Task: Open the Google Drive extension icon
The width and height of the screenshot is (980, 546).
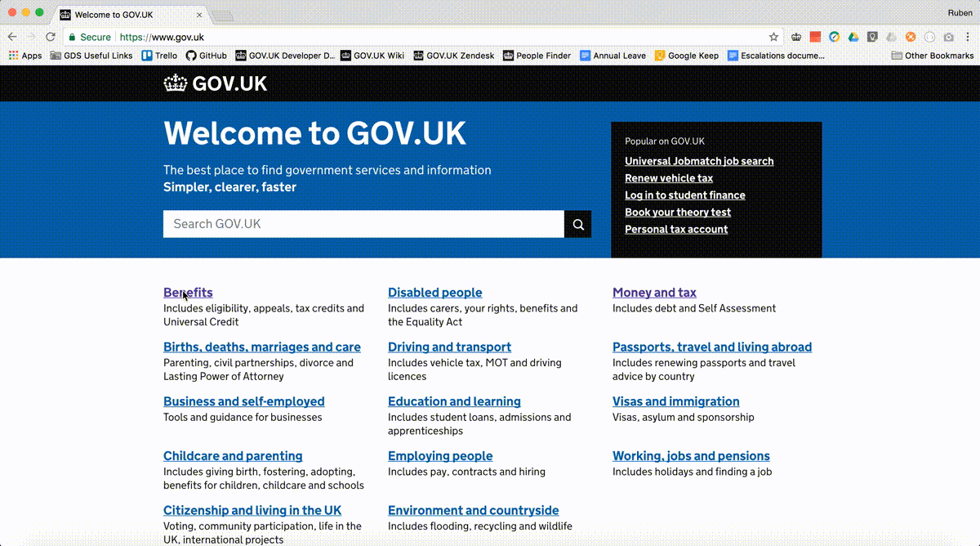Action: click(x=853, y=37)
